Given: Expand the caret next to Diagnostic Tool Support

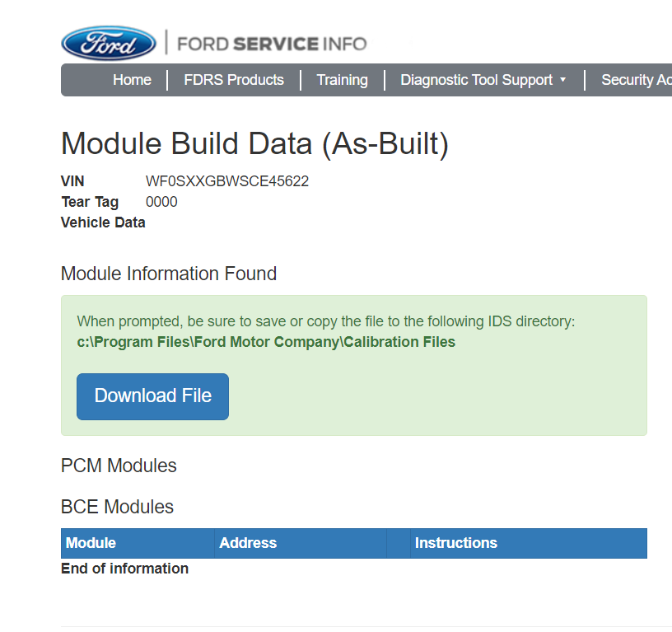Looking at the screenshot, I should point(563,80).
